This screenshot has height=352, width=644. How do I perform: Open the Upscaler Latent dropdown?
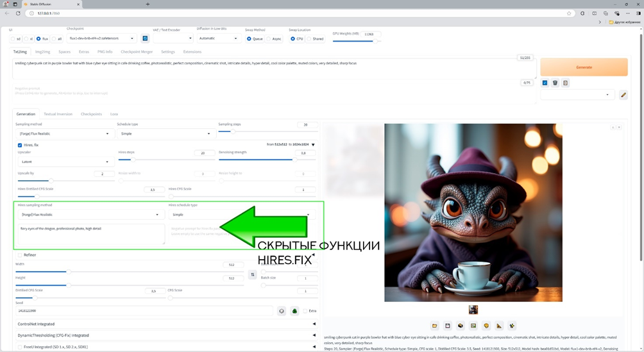(x=65, y=162)
